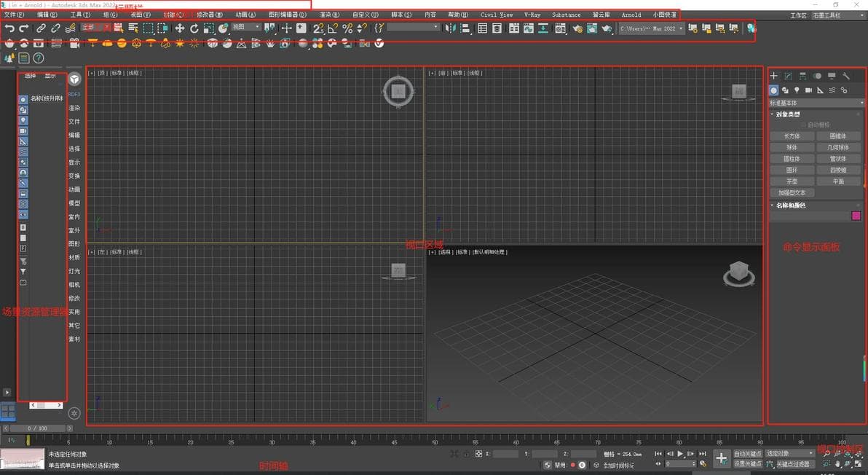Switch to the Modify panel tab

(x=789, y=76)
